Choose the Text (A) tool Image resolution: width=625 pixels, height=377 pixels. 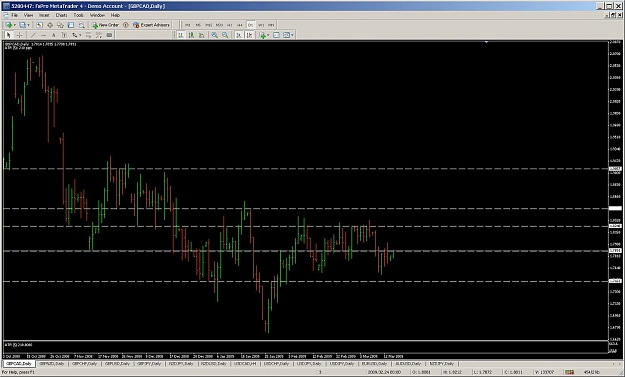53,35
